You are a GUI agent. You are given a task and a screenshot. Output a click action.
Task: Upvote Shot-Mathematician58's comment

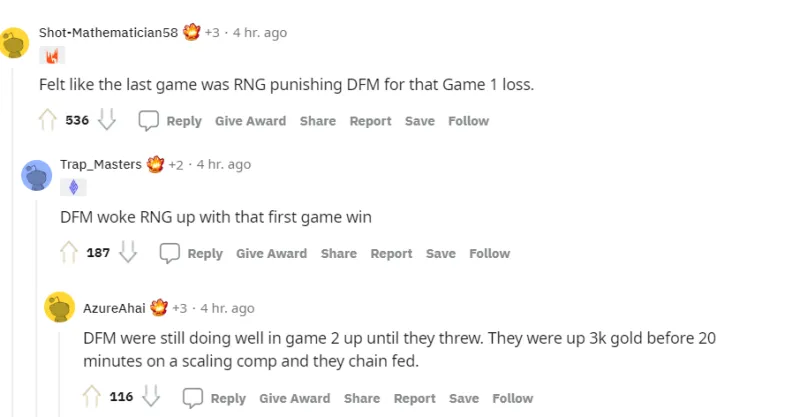tap(47, 121)
